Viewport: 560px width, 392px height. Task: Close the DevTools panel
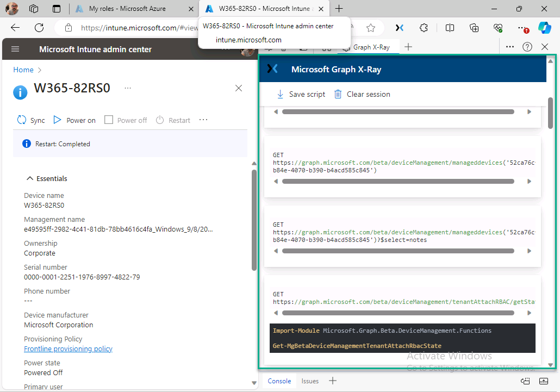click(x=545, y=47)
